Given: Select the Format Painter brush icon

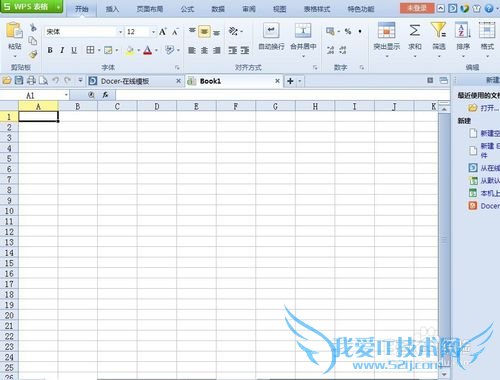Looking at the screenshot, I should coord(33,54).
